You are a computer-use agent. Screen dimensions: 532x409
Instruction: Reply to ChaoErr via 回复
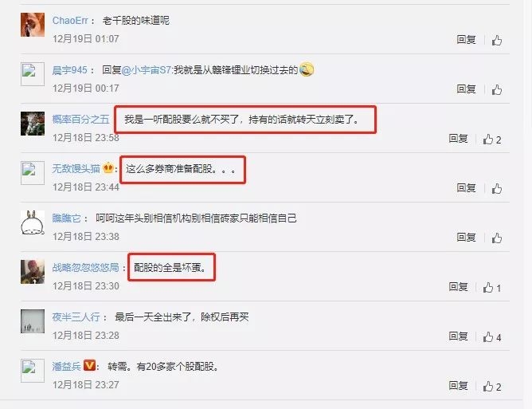(466, 40)
